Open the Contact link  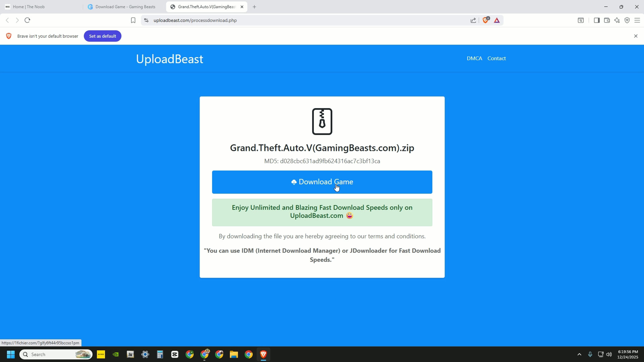coord(497,58)
